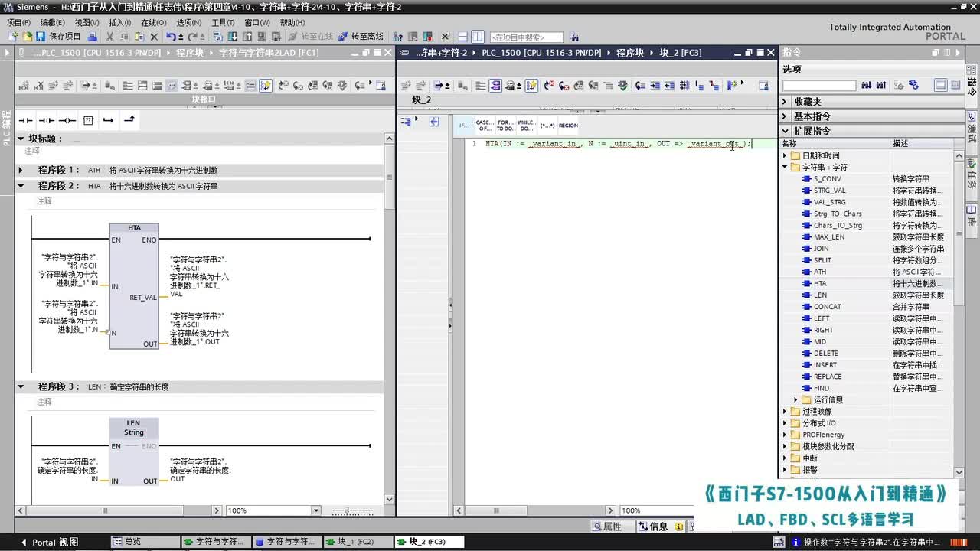This screenshot has width=980, height=551.
Task: Click the cut scissors icon
Action: coord(110,37)
